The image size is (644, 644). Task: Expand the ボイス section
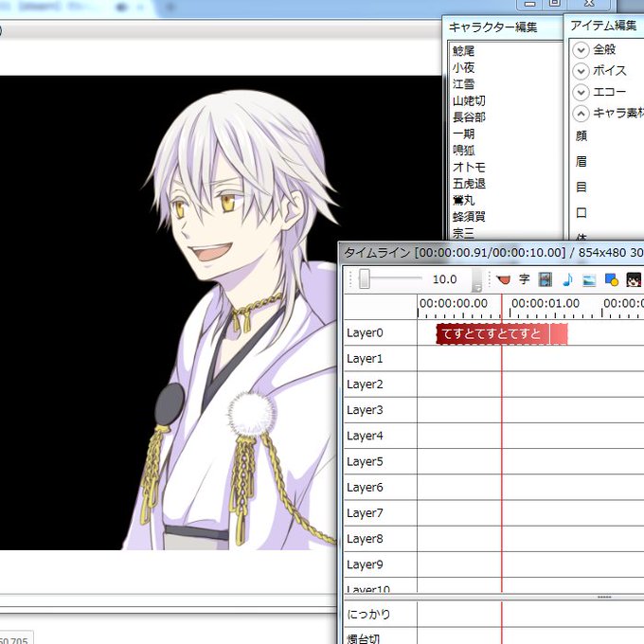click(581, 71)
